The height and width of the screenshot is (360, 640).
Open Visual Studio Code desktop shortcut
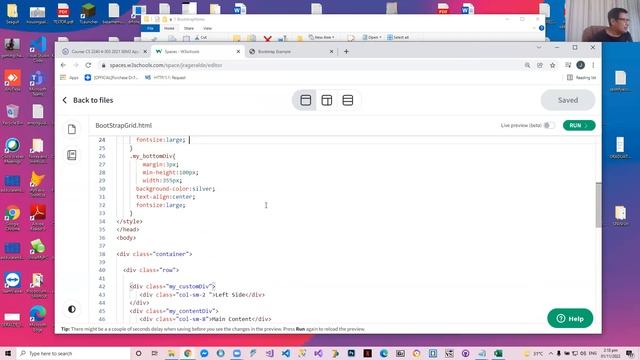pos(38,49)
